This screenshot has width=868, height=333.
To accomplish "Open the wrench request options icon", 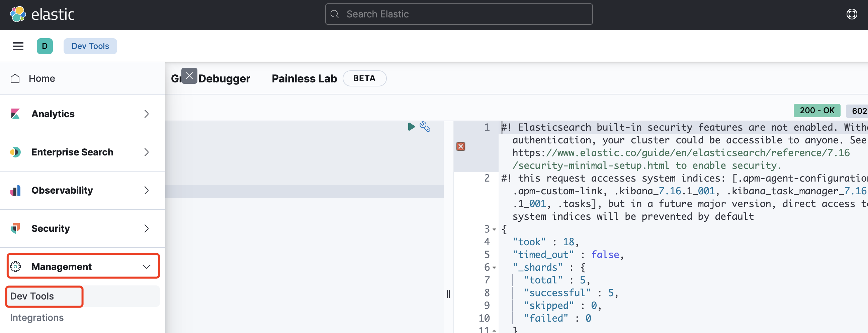I will click(425, 127).
